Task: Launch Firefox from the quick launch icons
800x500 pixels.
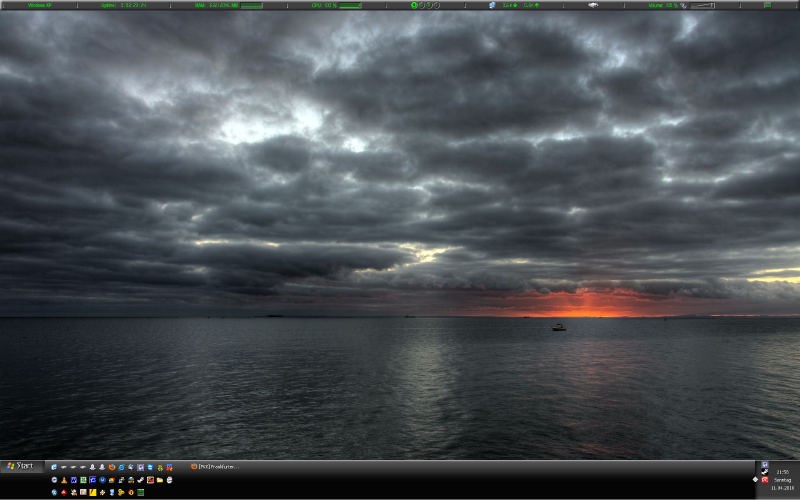Action: [112, 467]
